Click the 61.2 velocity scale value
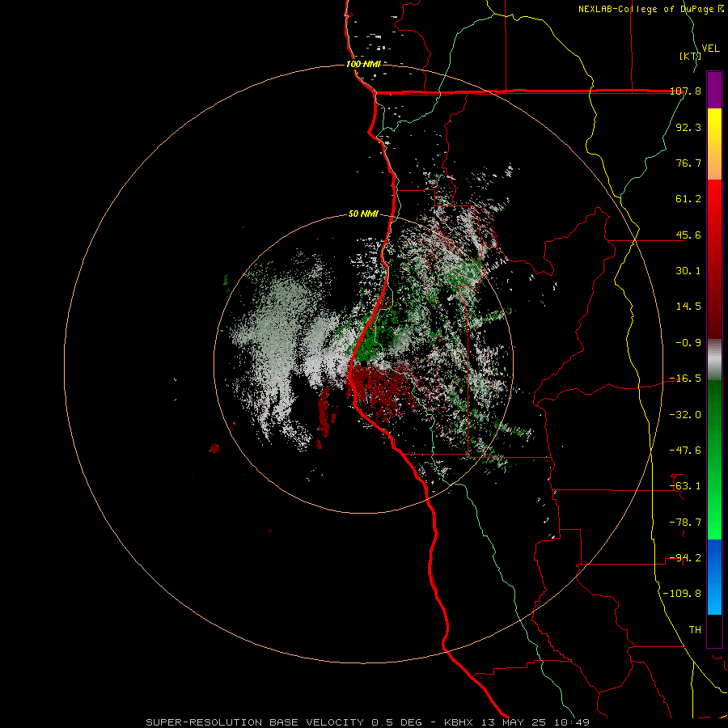 coord(688,199)
